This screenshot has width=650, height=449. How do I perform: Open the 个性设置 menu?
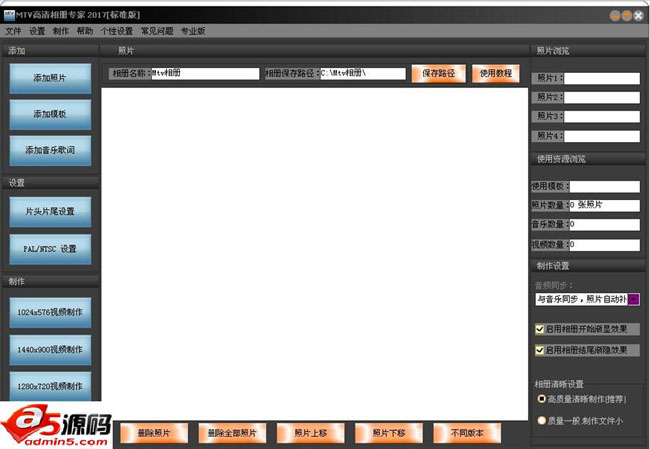pos(116,31)
